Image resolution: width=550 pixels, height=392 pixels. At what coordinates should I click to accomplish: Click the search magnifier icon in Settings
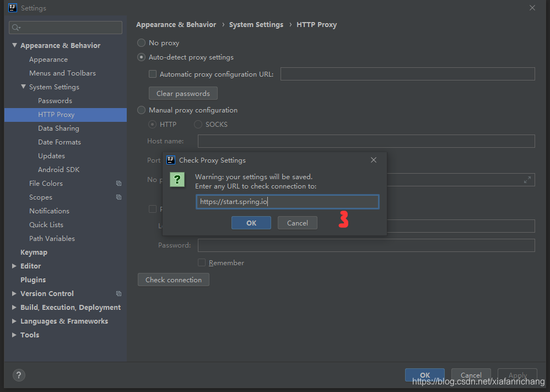(16, 28)
